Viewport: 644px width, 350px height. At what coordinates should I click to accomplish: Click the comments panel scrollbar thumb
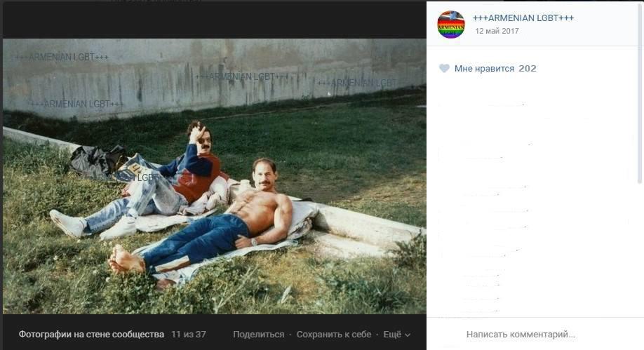pos(640,93)
